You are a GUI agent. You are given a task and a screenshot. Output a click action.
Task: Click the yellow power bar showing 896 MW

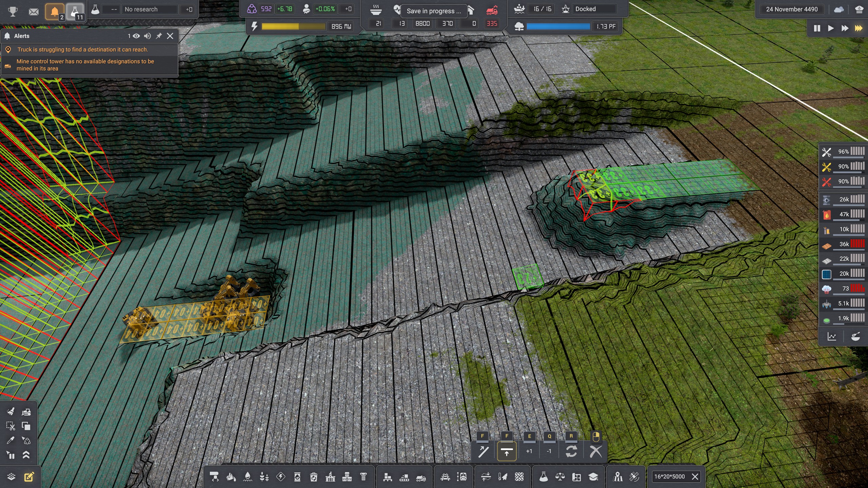[293, 26]
